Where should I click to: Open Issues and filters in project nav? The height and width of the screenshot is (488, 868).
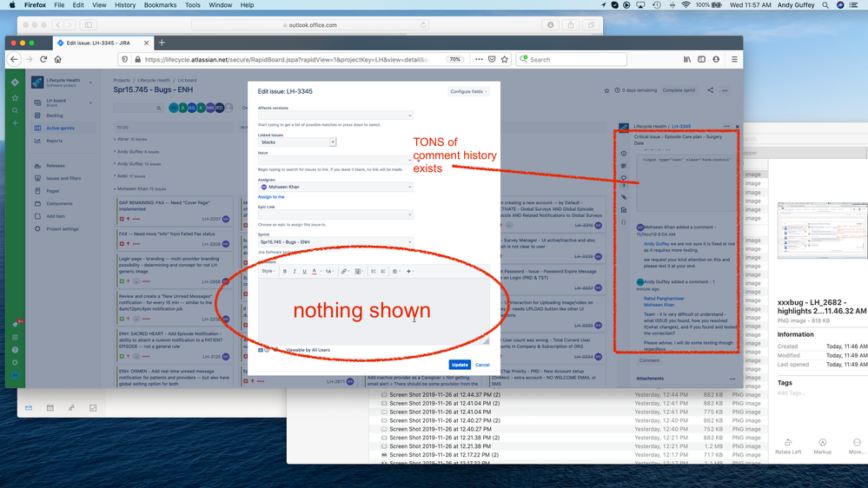[63, 179]
